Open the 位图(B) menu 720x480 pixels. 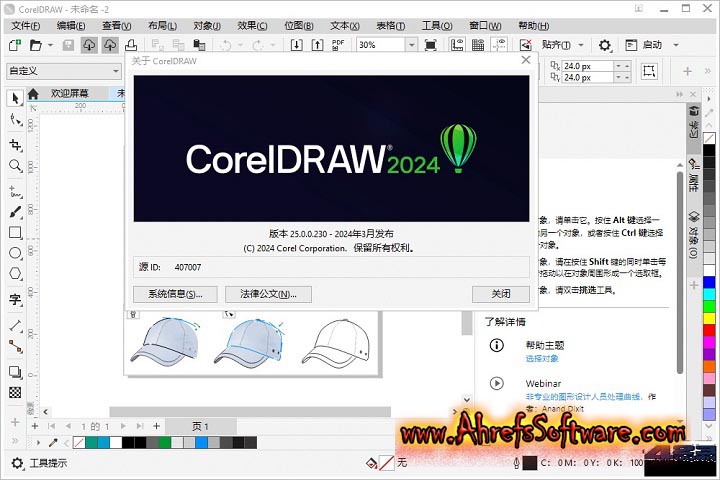click(299, 26)
